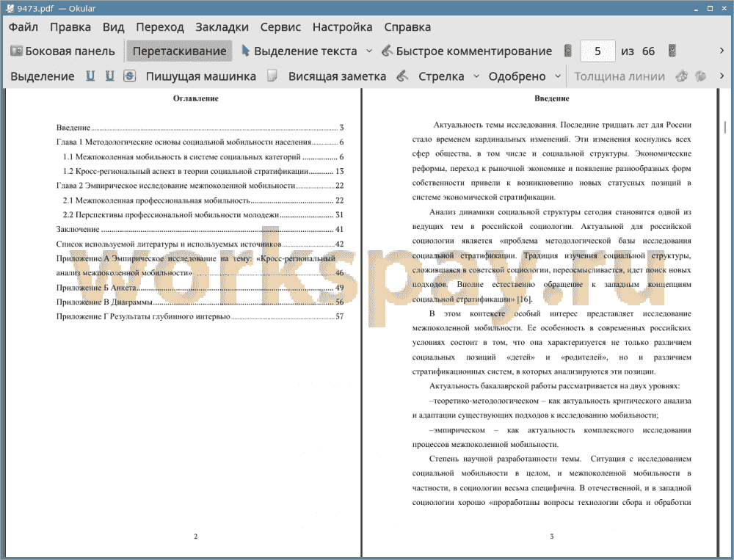Select the first underline annotation icon
This screenshot has height=560, width=734.
click(90, 76)
